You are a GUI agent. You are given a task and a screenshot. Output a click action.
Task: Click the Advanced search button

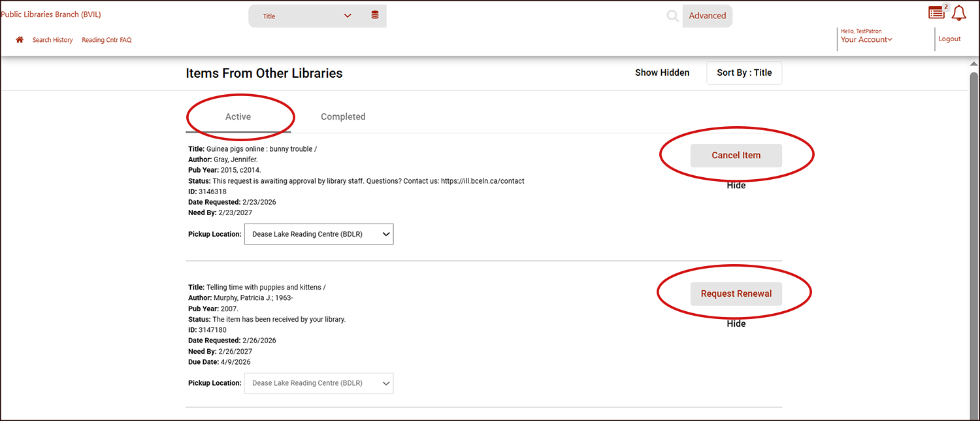coord(707,16)
